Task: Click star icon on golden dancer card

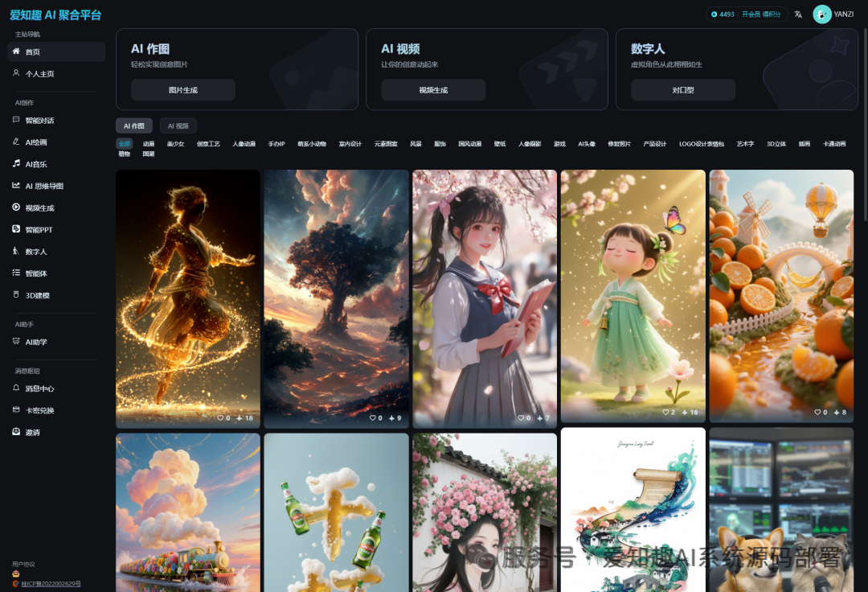Action: coord(240,418)
